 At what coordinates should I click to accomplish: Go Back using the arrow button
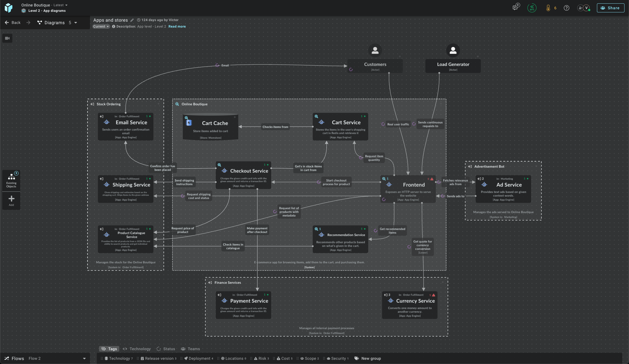pos(13,23)
